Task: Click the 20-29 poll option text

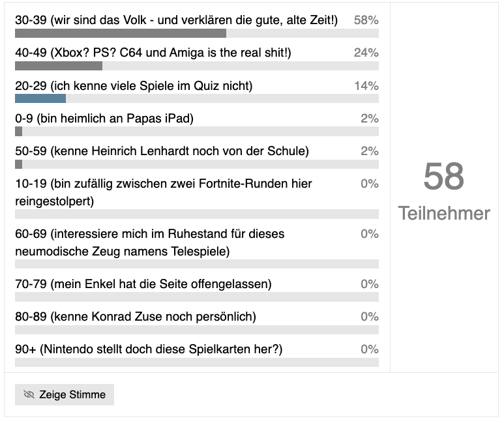Action: click(134, 86)
